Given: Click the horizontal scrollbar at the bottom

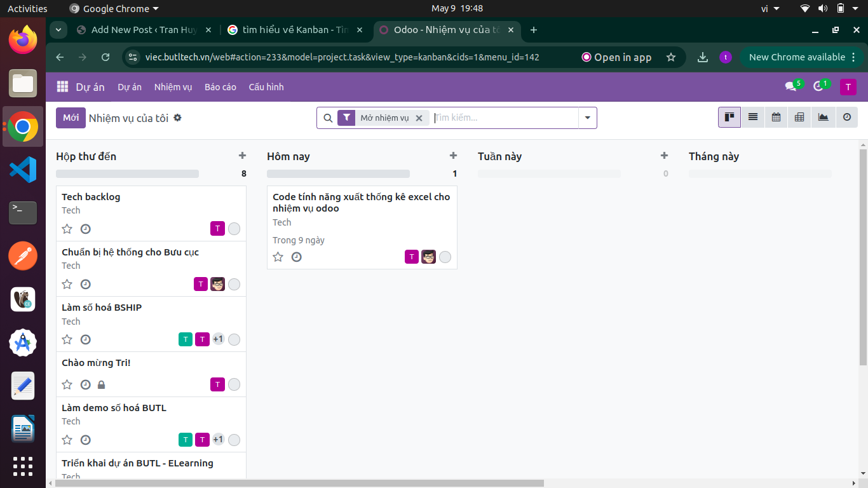Looking at the screenshot, I should pyautogui.click(x=299, y=484).
